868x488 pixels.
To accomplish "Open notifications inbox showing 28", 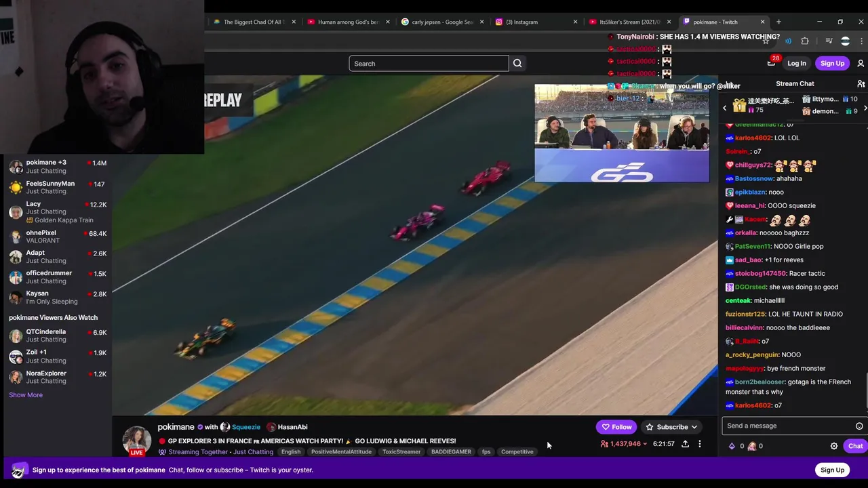I will [772, 62].
